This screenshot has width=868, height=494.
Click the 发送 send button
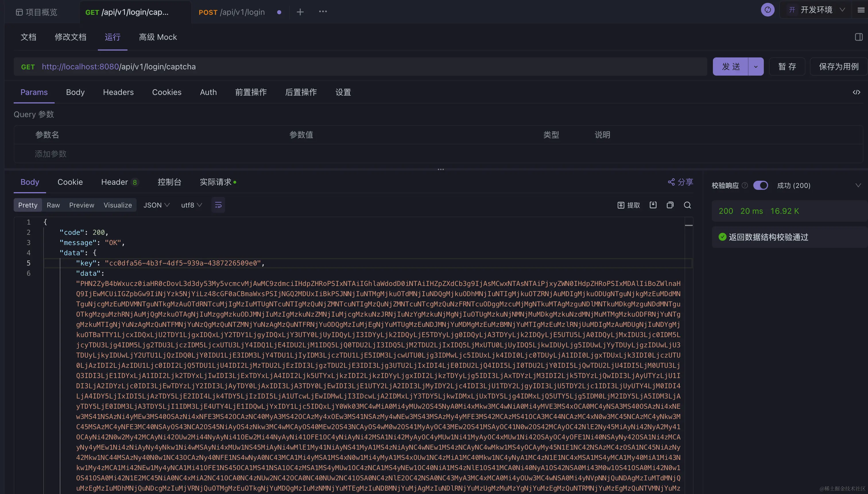pyautogui.click(x=730, y=67)
